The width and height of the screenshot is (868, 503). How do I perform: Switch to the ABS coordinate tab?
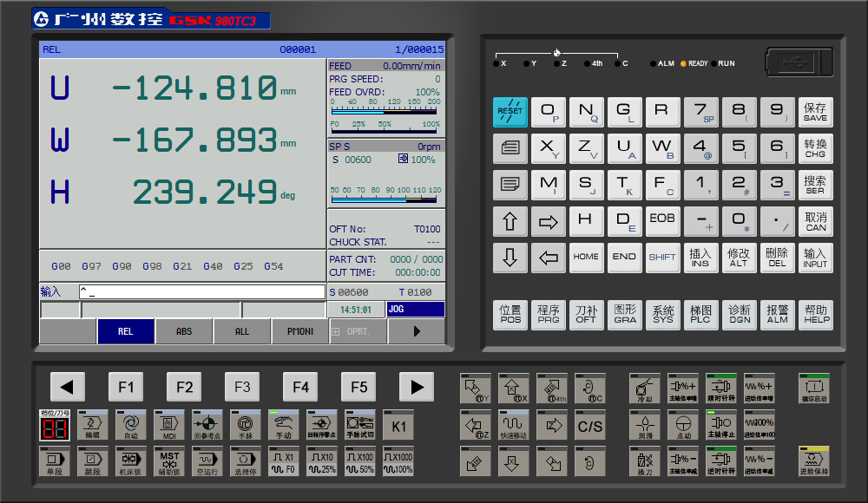click(184, 331)
